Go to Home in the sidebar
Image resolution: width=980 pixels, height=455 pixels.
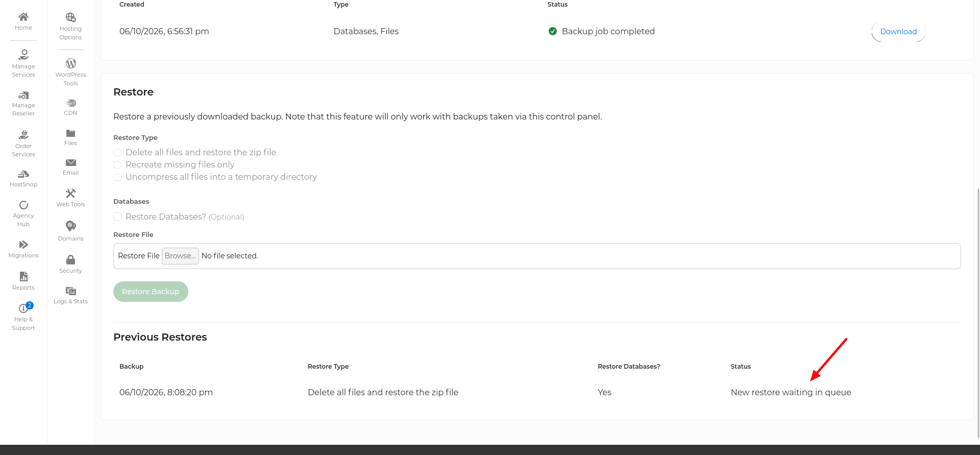tap(23, 21)
